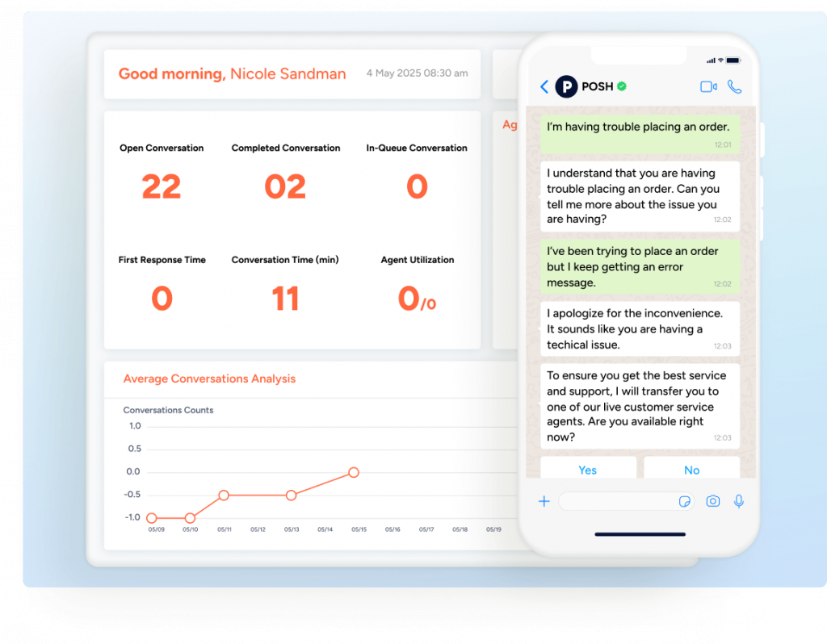Viewport: 827px width, 644px height.
Task: Tap the home indicator bar on the phone
Action: [639, 533]
